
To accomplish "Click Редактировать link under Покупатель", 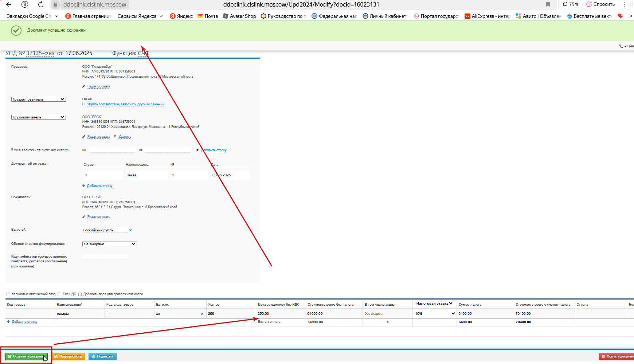I will click(x=98, y=217).
